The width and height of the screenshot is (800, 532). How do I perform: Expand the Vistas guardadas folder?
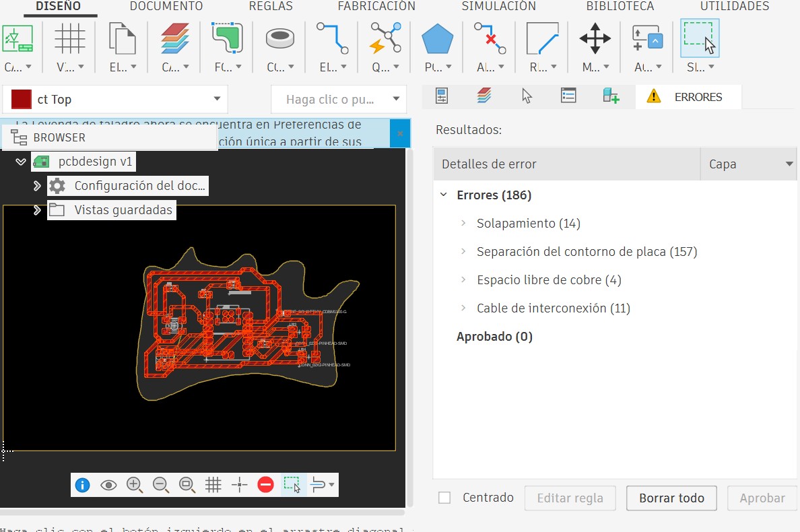pyautogui.click(x=37, y=209)
